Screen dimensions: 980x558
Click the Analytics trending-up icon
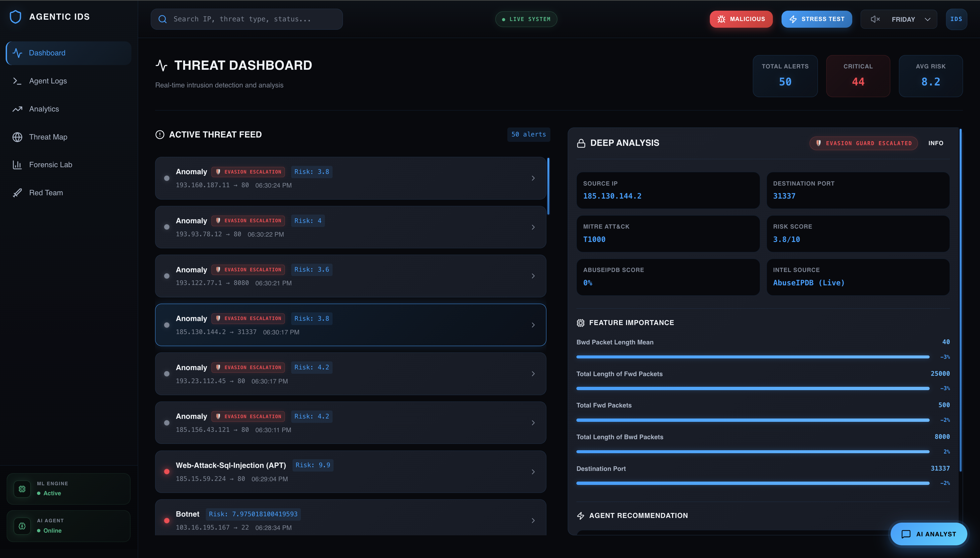pyautogui.click(x=17, y=109)
